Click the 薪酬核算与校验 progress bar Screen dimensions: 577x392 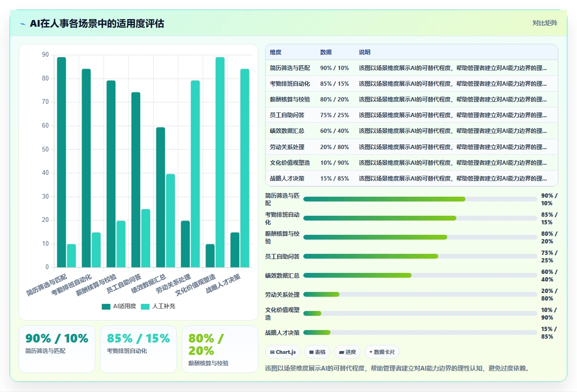420,237
